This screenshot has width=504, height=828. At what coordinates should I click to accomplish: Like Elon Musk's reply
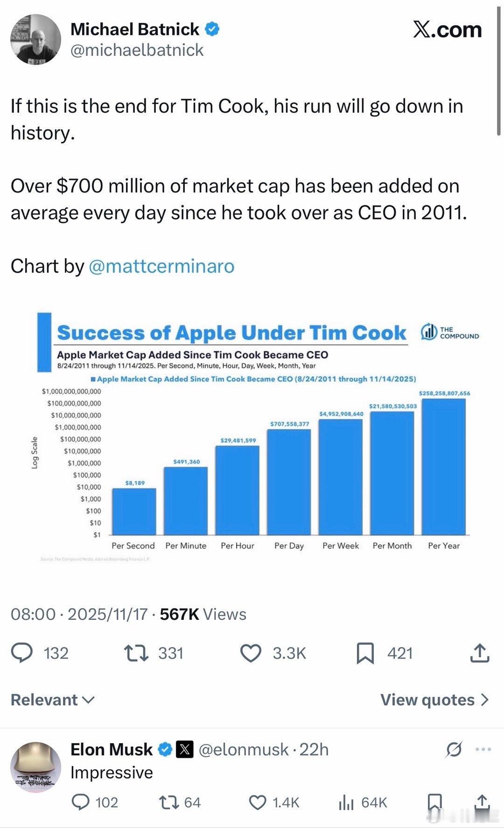click(x=258, y=802)
